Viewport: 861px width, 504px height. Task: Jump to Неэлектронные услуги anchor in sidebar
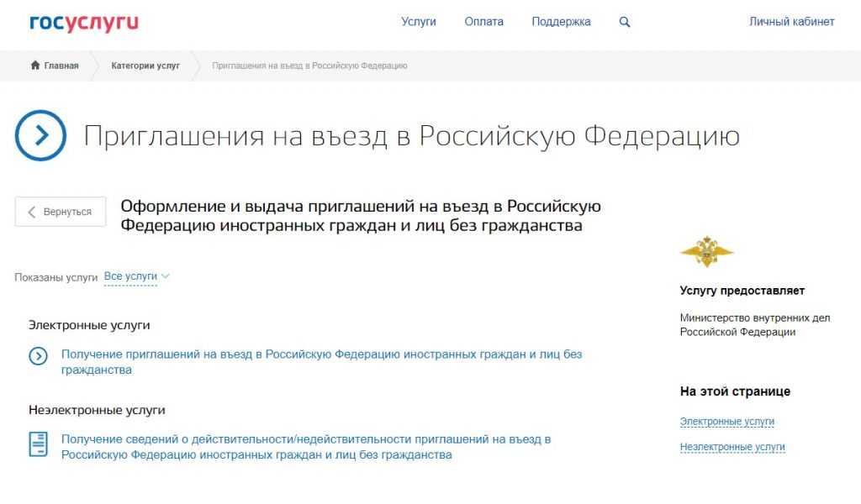732,447
